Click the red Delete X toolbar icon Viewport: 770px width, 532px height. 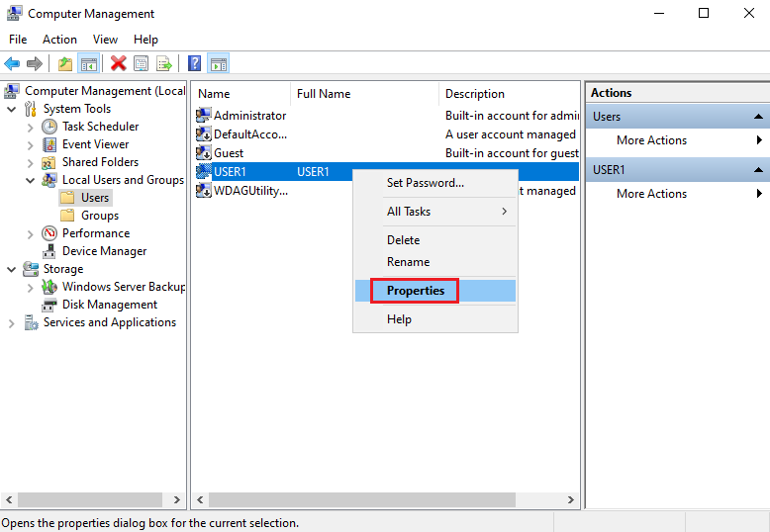pyautogui.click(x=118, y=63)
